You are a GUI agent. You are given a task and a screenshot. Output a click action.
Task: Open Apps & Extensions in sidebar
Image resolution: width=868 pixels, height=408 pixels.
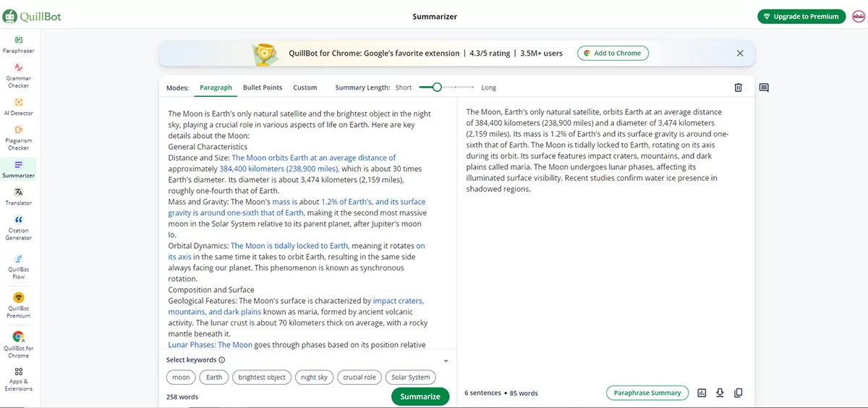tap(19, 379)
